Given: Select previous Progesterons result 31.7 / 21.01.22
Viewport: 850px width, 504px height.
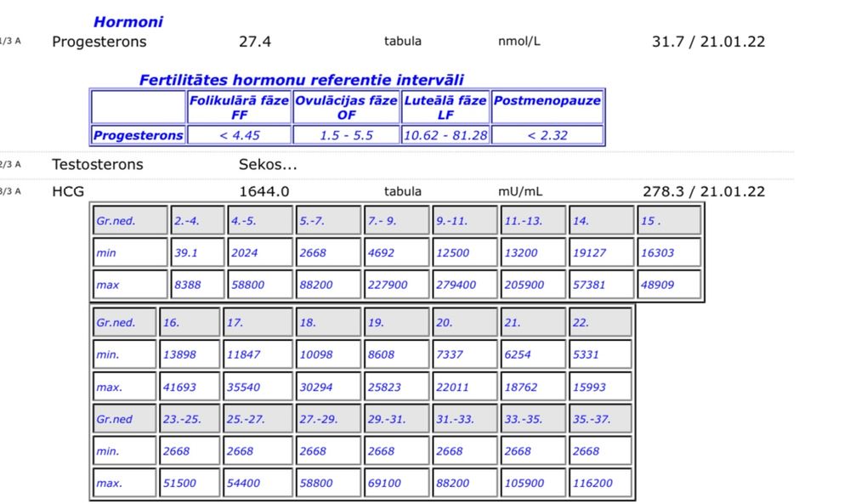Looking at the screenshot, I should pyautogui.click(x=707, y=42).
